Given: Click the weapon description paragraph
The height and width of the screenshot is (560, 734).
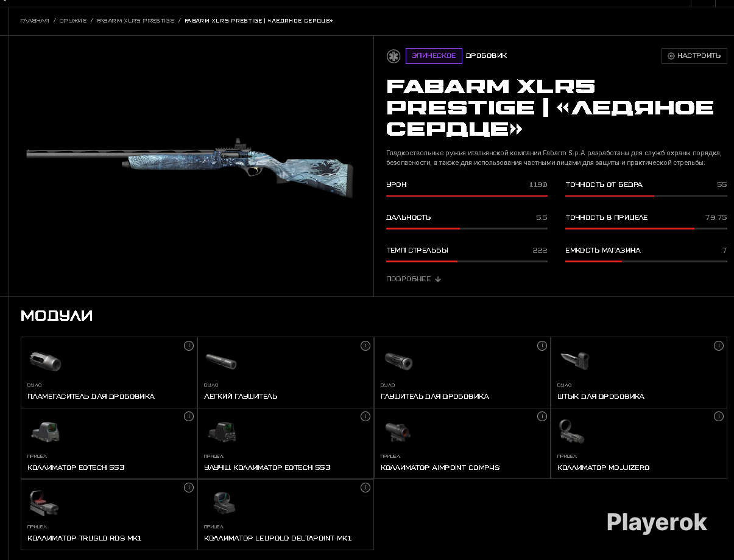Looking at the screenshot, I should [x=554, y=158].
